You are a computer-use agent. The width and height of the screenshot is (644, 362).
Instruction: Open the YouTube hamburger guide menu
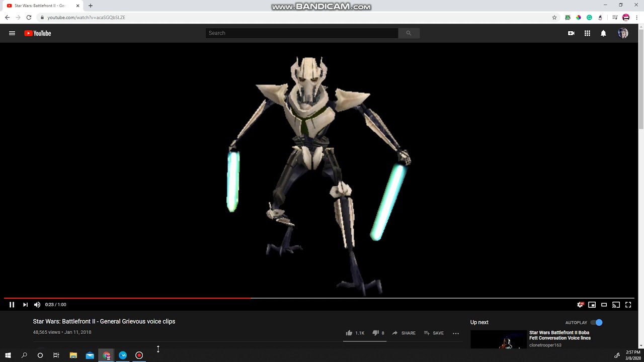12,33
